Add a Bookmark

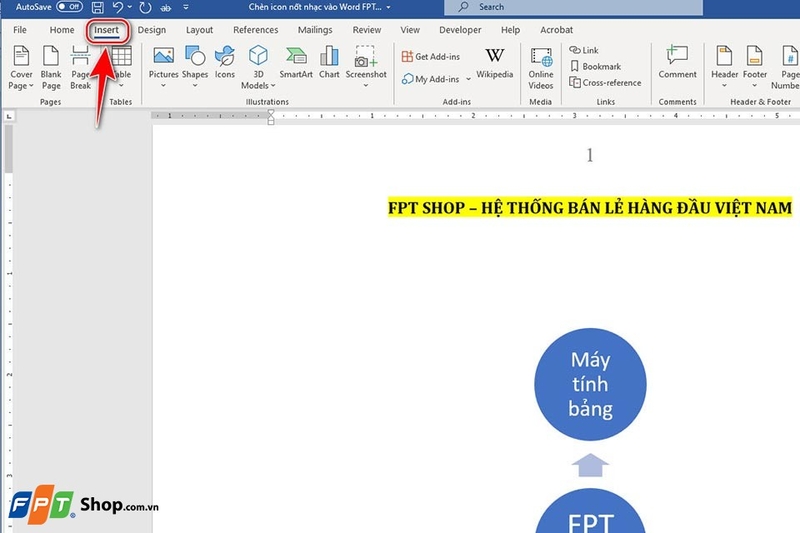point(595,66)
